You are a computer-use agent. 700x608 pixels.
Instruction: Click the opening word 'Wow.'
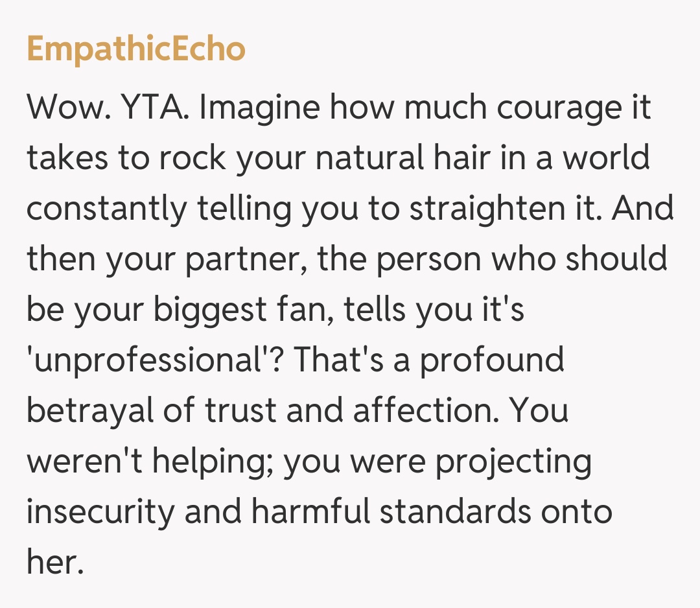[65, 108]
